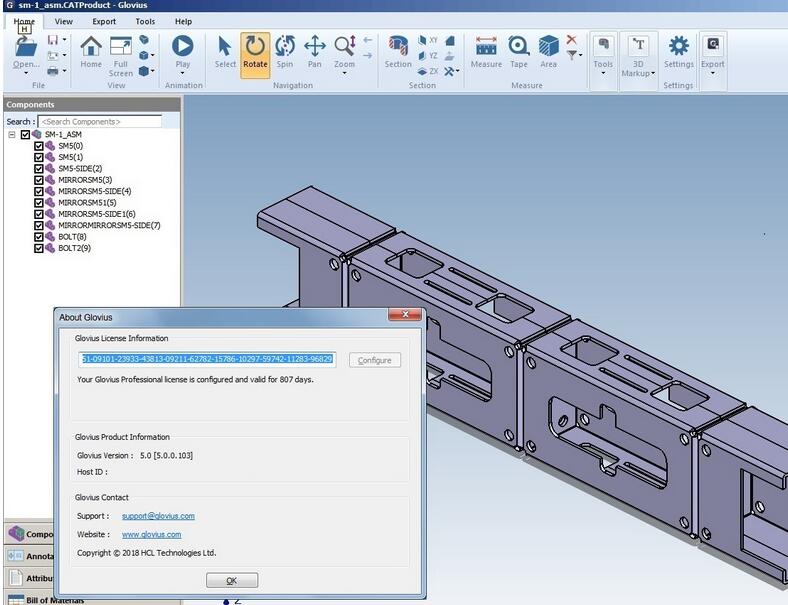Open the www.glovius.com website link
788x605 pixels.
click(x=152, y=535)
